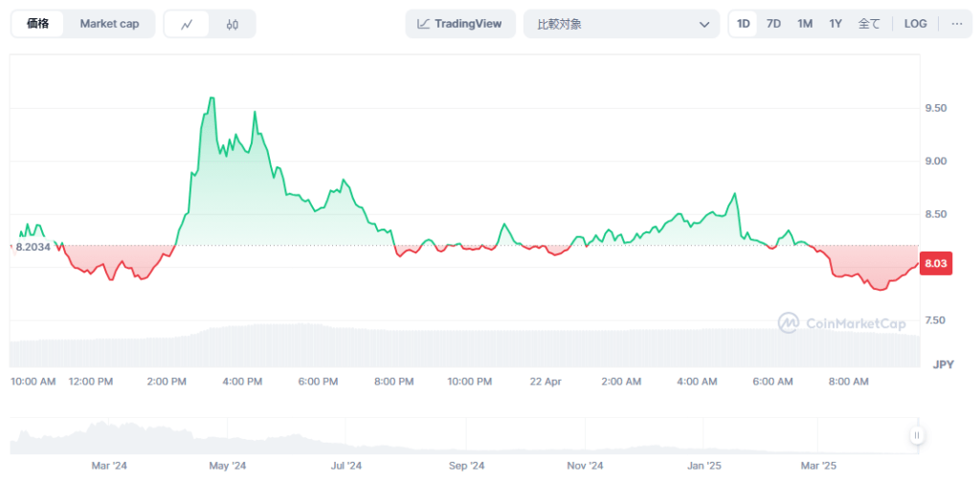Click May '24 on the navigator timeline
Image resolution: width=980 pixels, height=481 pixels.
(x=227, y=466)
